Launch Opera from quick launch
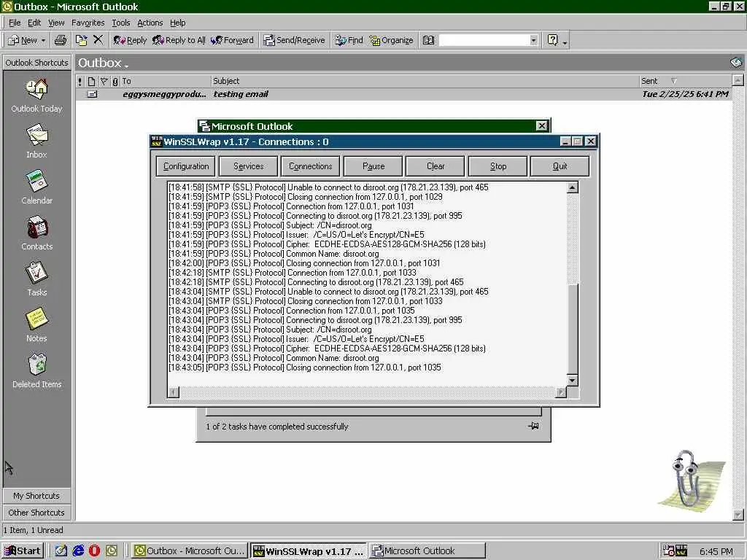The height and width of the screenshot is (560, 747). [95, 551]
